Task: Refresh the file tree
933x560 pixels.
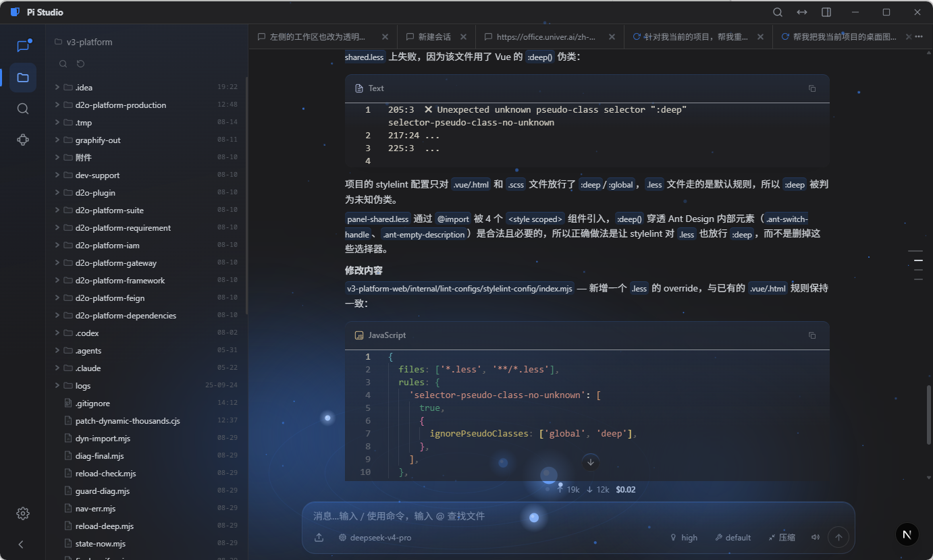Action: [81, 64]
